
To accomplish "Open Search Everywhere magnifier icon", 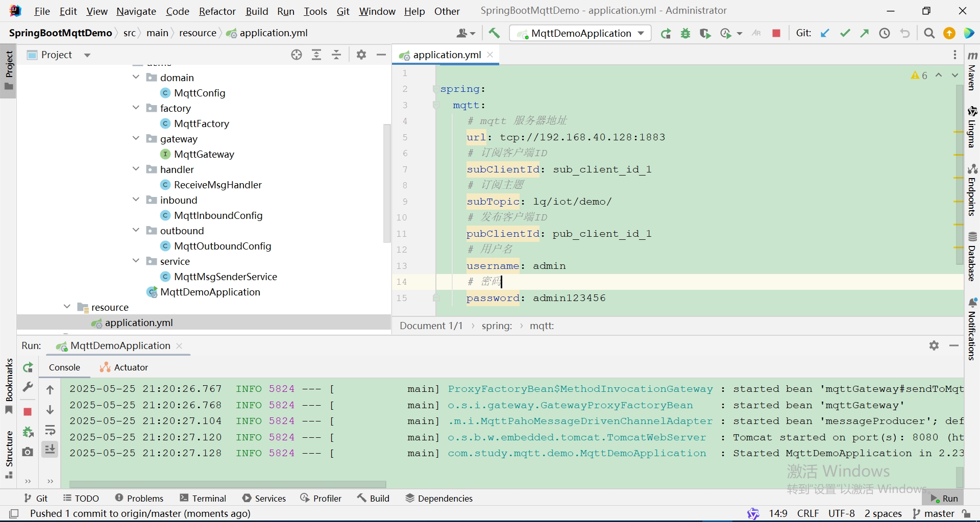I will 929,33.
